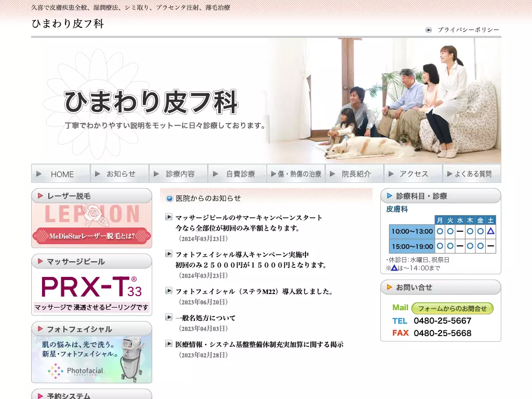
Task: Go to the HOME menu item
Action: 61,174
